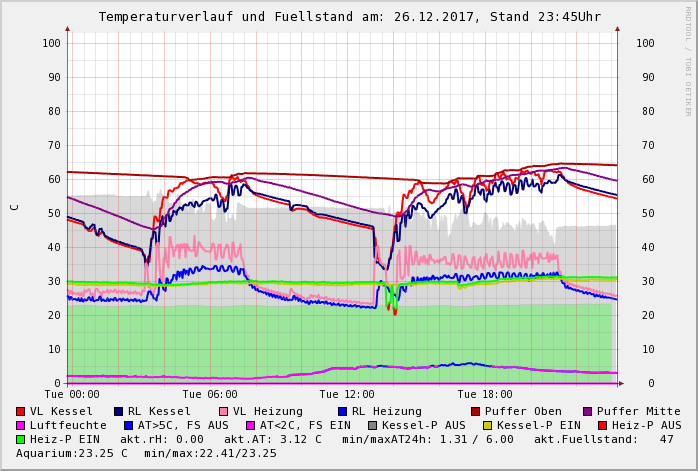Viewport: 698px width, 471px height.
Task: Select the Puffer Oben color swatch
Action: (476, 411)
